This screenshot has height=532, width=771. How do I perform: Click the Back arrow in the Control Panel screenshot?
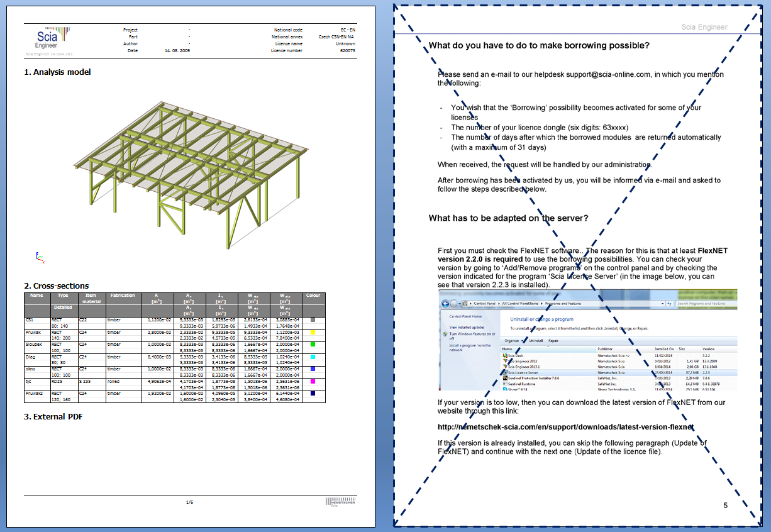[445, 302]
